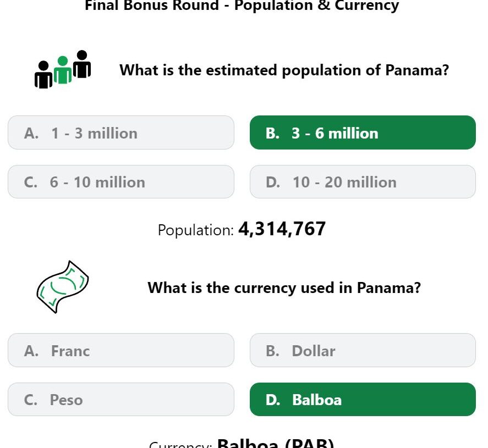Click the top-right black person figure
The width and height of the screenshot is (488, 448).
point(82,64)
